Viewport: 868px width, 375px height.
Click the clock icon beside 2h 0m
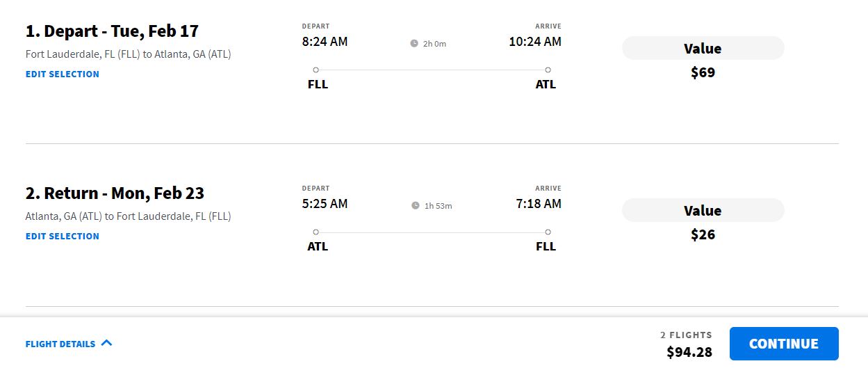[x=414, y=44]
